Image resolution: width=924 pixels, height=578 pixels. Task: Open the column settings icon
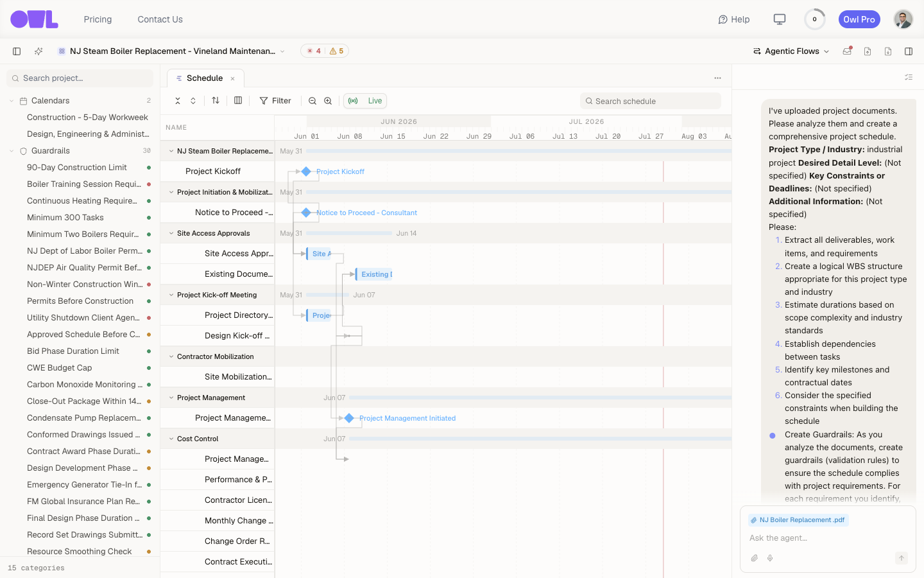click(238, 100)
